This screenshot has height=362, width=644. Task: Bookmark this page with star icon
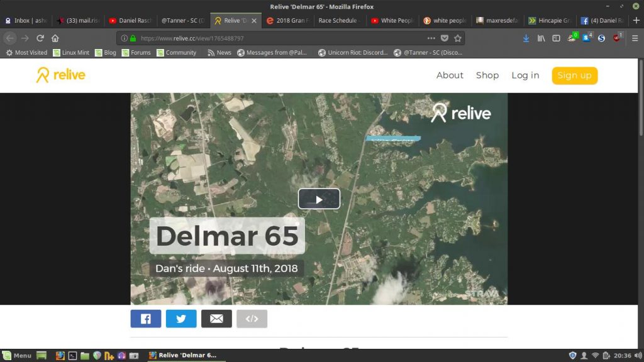pyautogui.click(x=458, y=38)
